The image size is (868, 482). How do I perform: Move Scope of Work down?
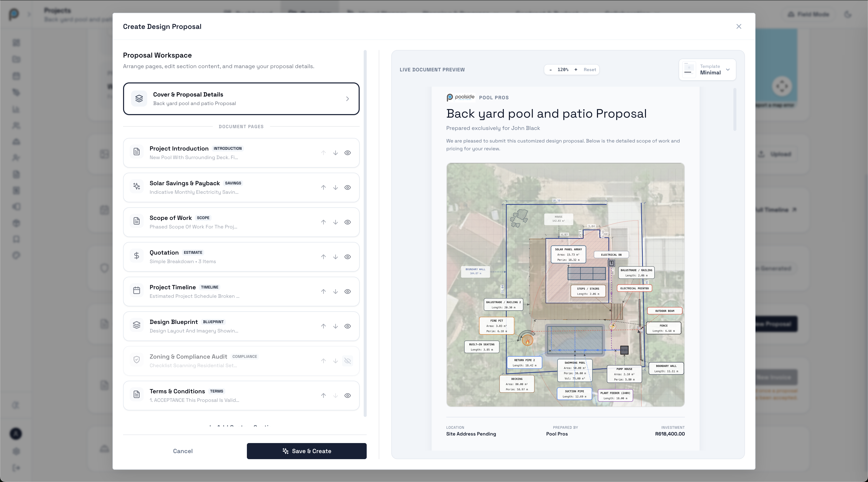pyautogui.click(x=335, y=222)
